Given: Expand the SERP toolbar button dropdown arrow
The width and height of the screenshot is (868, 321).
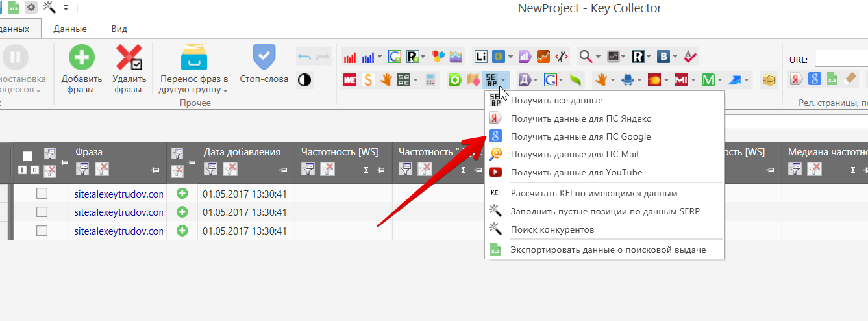Looking at the screenshot, I should (504, 80).
